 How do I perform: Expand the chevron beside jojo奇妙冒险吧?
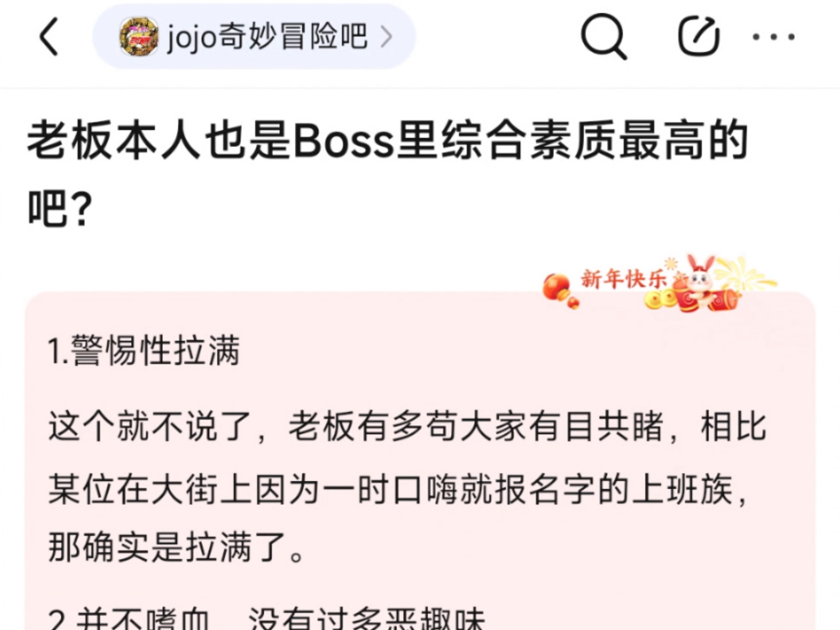pos(386,37)
